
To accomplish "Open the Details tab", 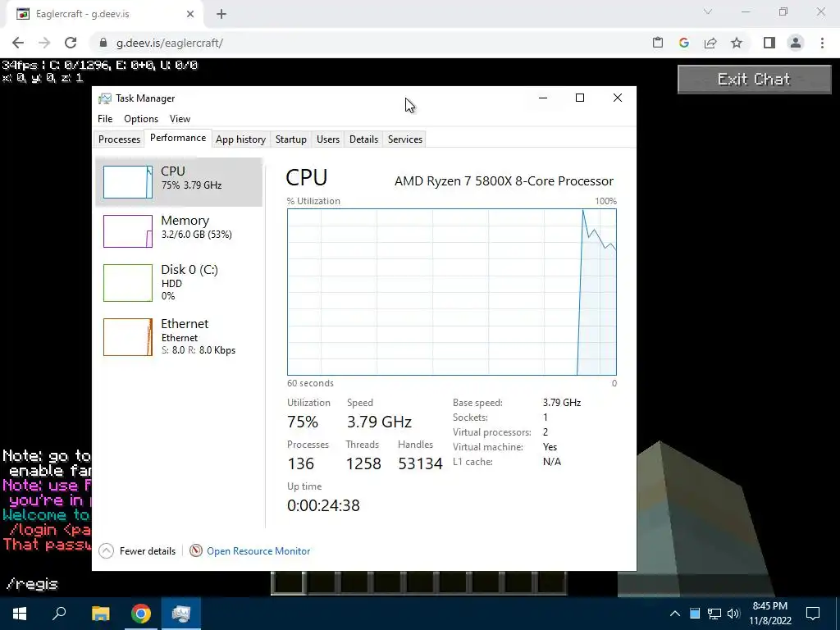I will click(x=363, y=139).
